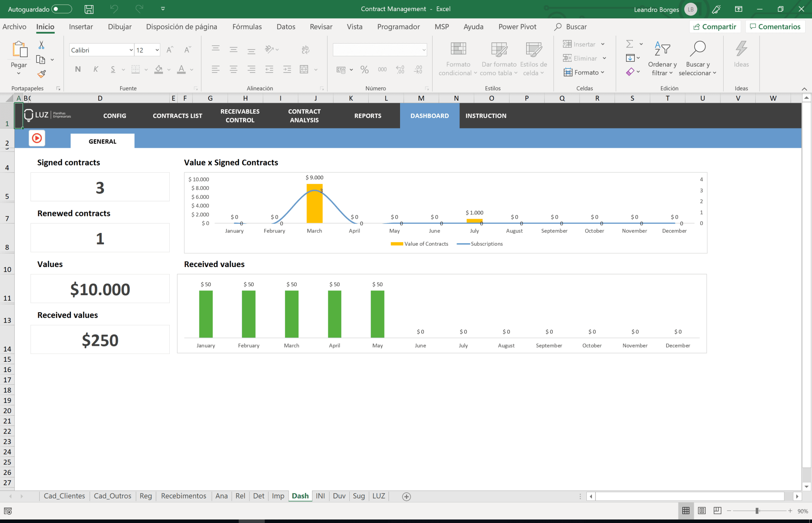Image resolution: width=812 pixels, height=523 pixels.
Task: Click the Cut scissors icon
Action: [x=41, y=45]
